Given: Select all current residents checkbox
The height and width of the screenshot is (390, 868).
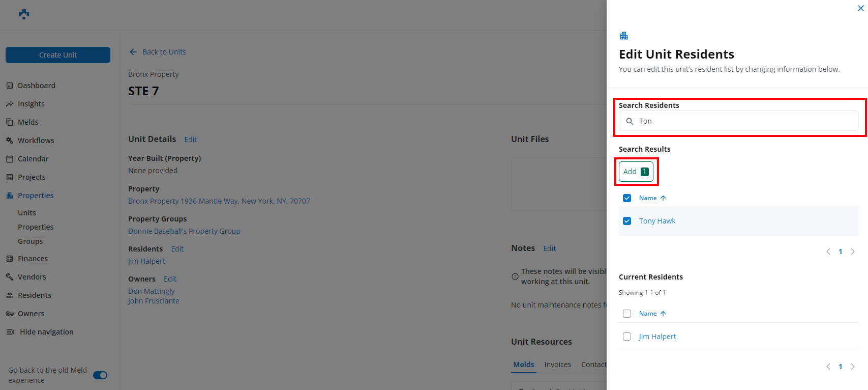Looking at the screenshot, I should [x=627, y=314].
